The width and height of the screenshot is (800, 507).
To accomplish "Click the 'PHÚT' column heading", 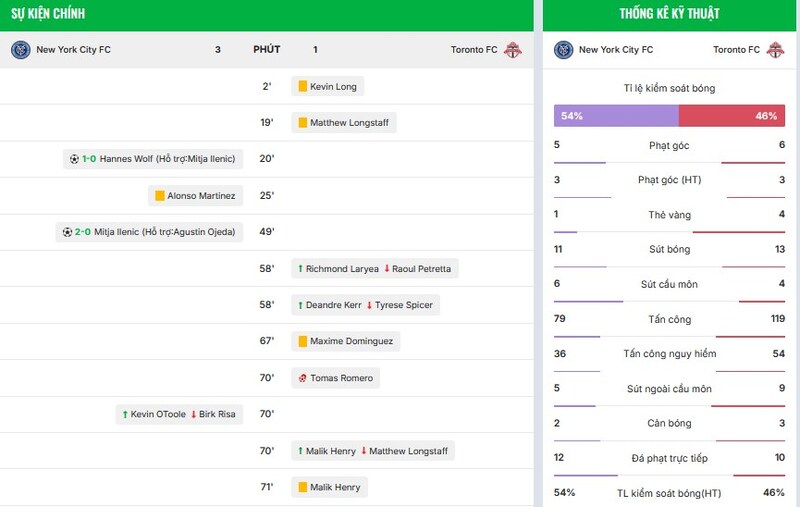I will 267,49.
